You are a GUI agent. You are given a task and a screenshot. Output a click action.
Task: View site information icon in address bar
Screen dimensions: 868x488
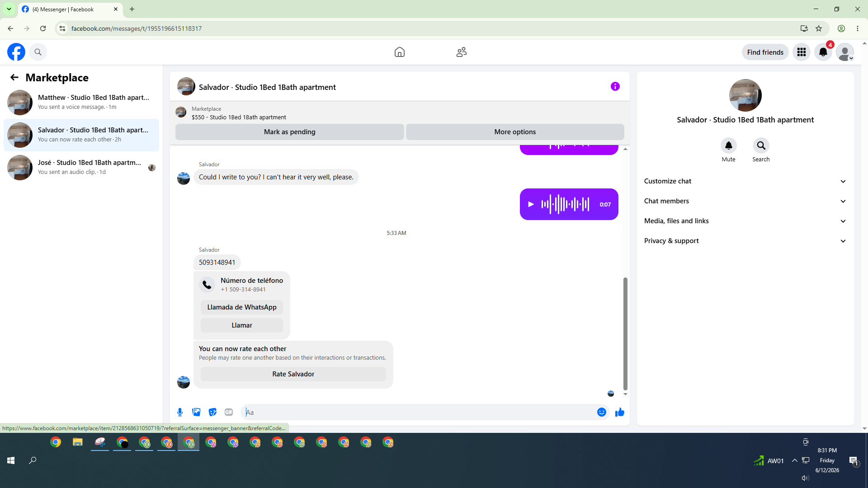click(62, 28)
